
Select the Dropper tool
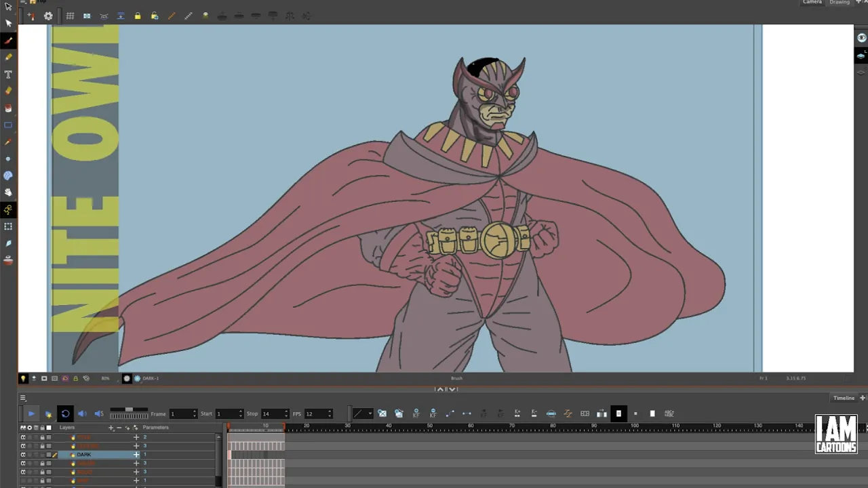(8, 142)
